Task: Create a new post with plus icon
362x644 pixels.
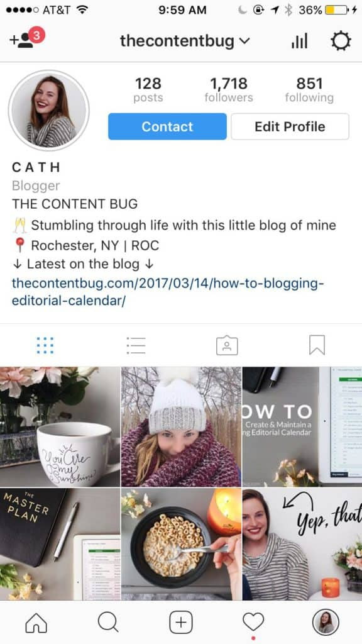Action: 181,623
